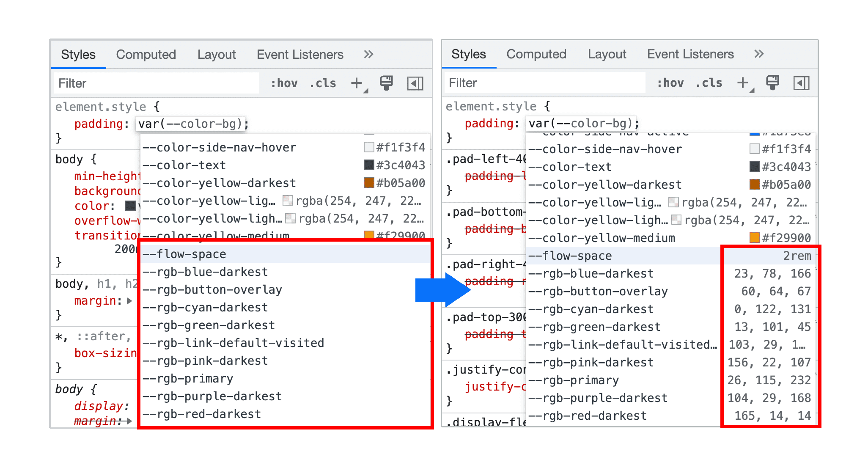868x468 pixels.
Task: Click the --color-yellow-medium color swatch
Action: 366,234
